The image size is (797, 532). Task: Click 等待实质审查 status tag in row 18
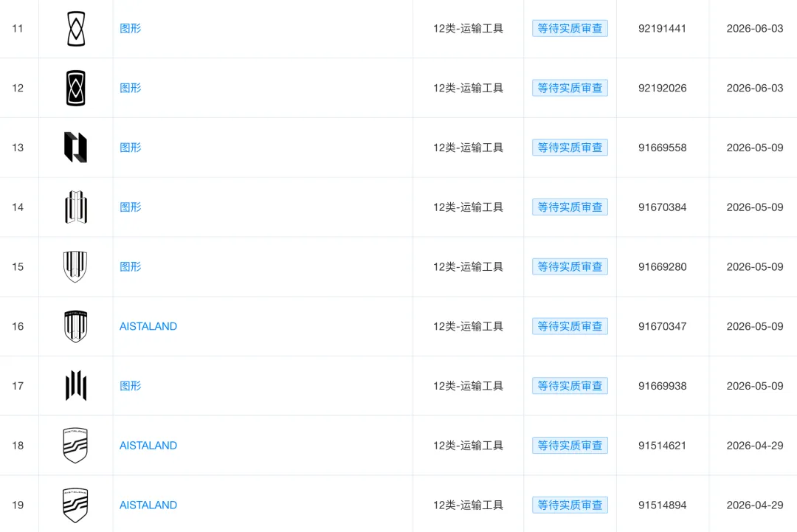(570, 445)
